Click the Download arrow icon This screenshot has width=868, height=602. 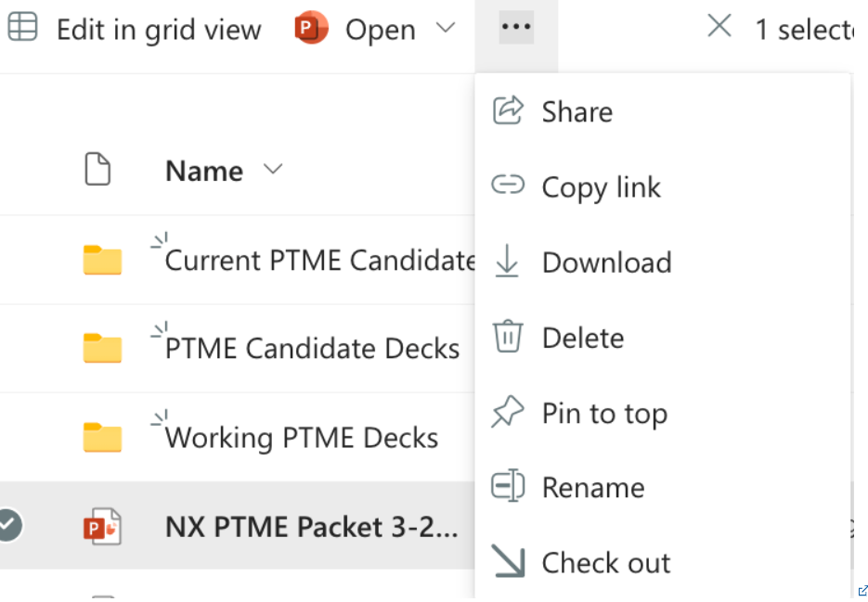(507, 260)
